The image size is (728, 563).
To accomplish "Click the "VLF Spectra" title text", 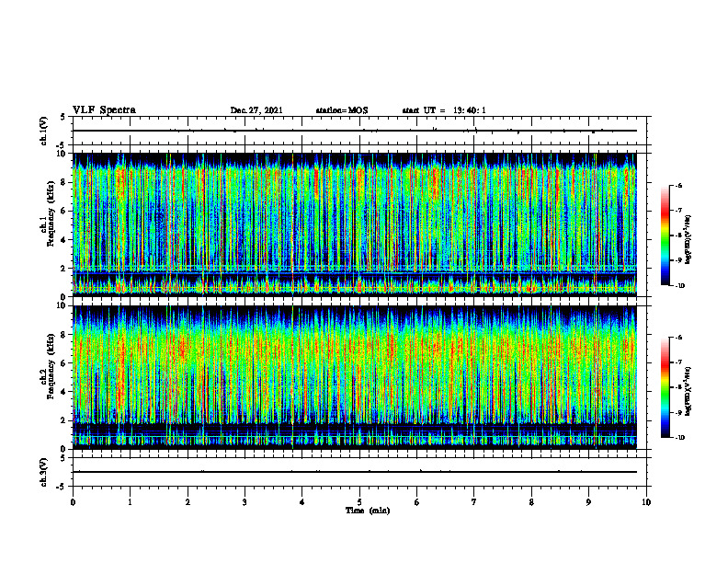I will coord(104,110).
